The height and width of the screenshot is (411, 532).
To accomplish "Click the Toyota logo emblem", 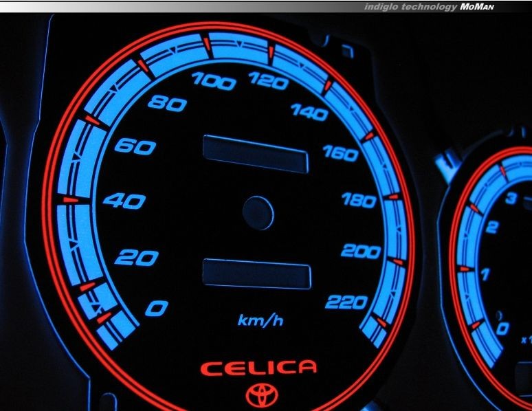I will (262, 395).
